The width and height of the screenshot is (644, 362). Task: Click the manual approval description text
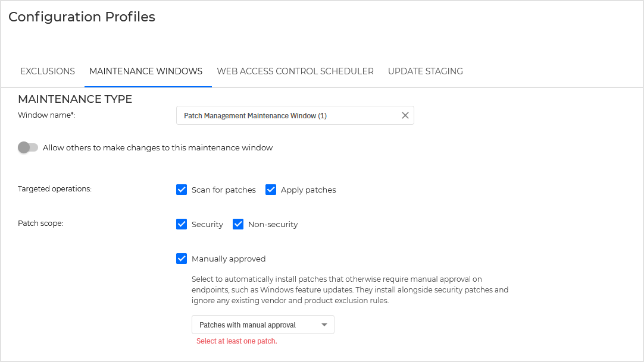coord(350,289)
